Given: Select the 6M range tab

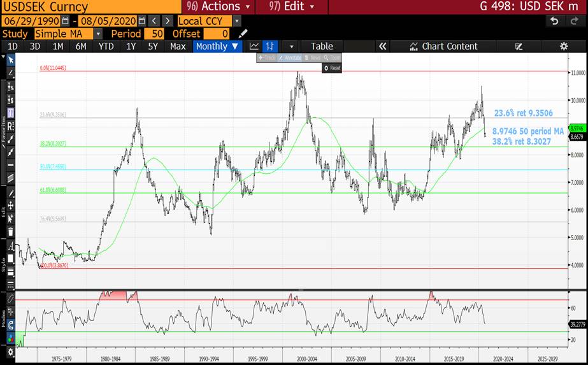Looking at the screenshot, I should (x=81, y=46).
